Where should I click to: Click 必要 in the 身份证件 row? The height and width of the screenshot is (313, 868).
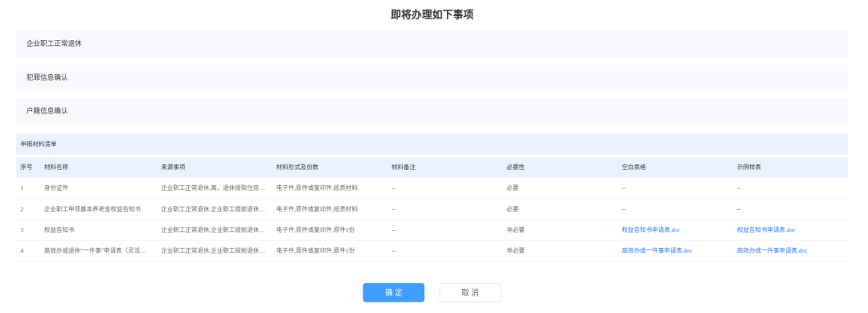pos(513,188)
